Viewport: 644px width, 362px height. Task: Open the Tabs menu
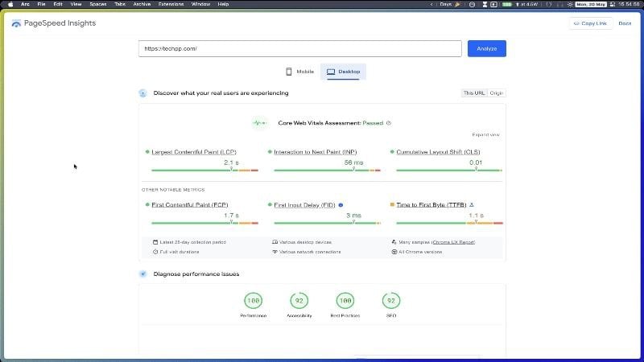[120, 4]
